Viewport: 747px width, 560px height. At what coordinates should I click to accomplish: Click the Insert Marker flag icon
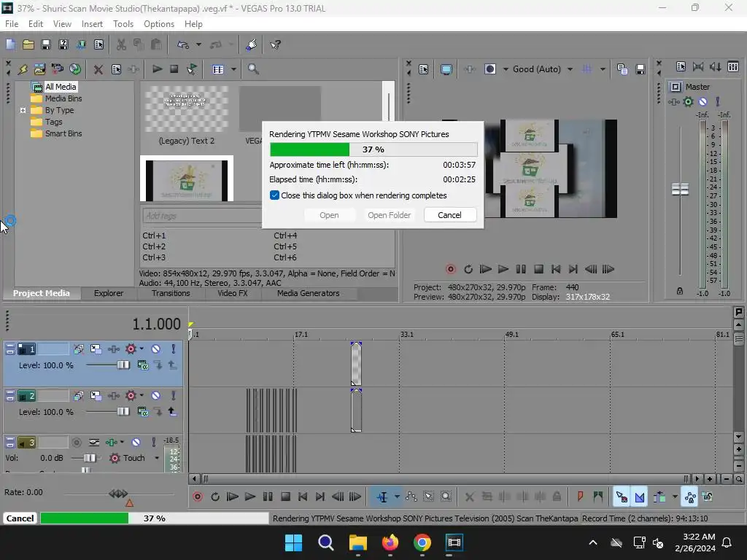click(580, 497)
